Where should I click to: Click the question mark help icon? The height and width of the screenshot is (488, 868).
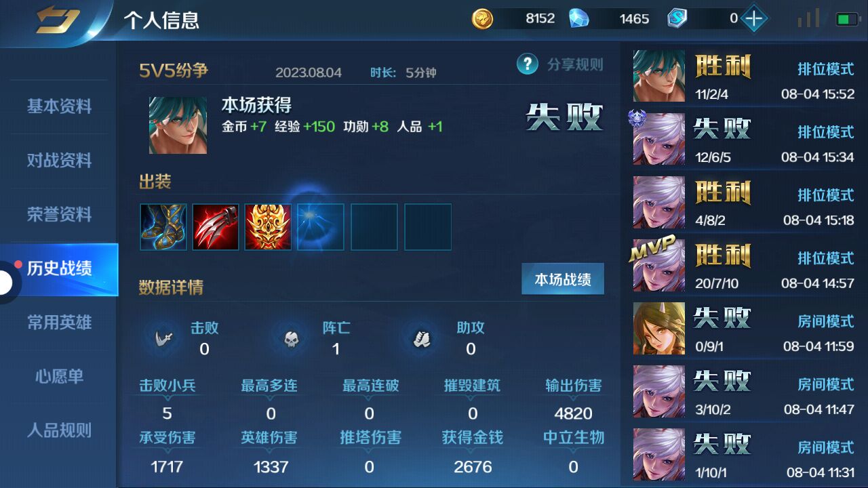(x=527, y=64)
